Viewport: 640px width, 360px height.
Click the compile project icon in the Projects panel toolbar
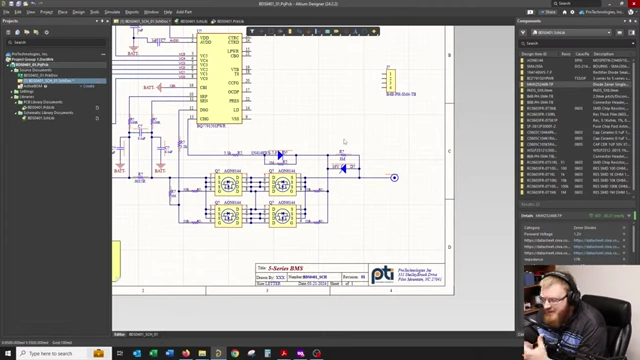pyautogui.click(x=18, y=32)
